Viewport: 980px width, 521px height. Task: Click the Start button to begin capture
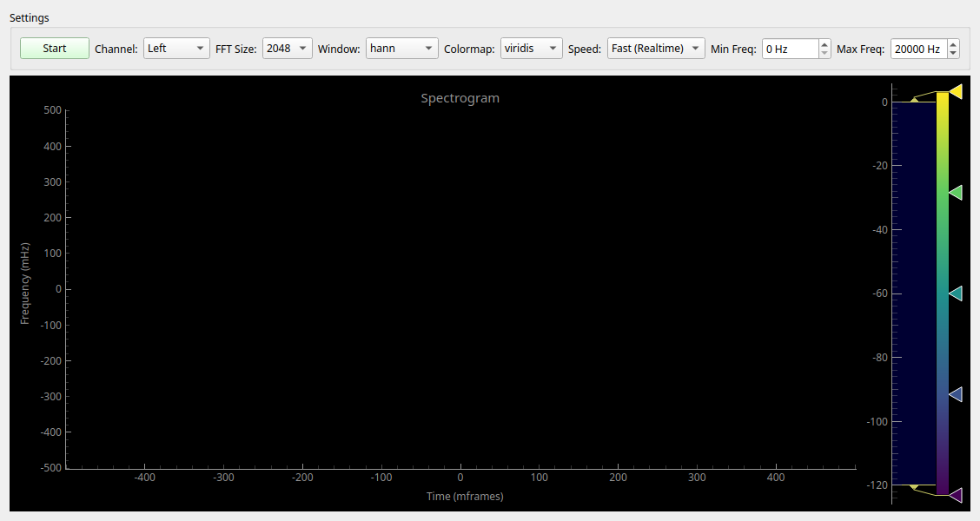[54, 48]
